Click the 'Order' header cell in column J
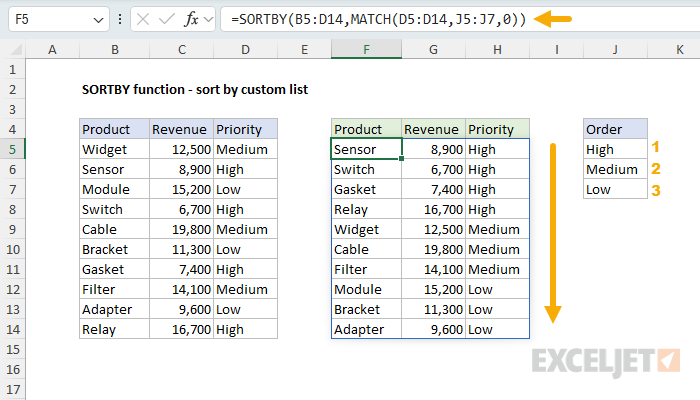The image size is (700, 400). point(615,129)
